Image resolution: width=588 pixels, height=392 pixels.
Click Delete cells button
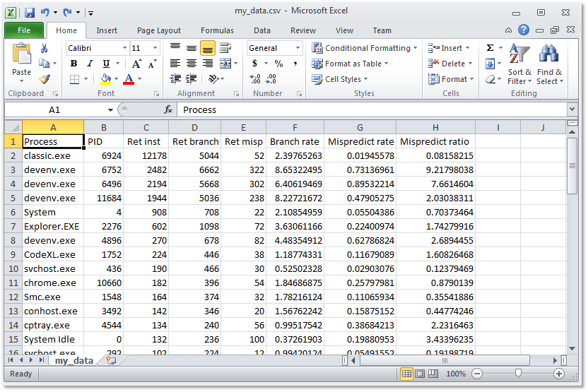click(450, 64)
